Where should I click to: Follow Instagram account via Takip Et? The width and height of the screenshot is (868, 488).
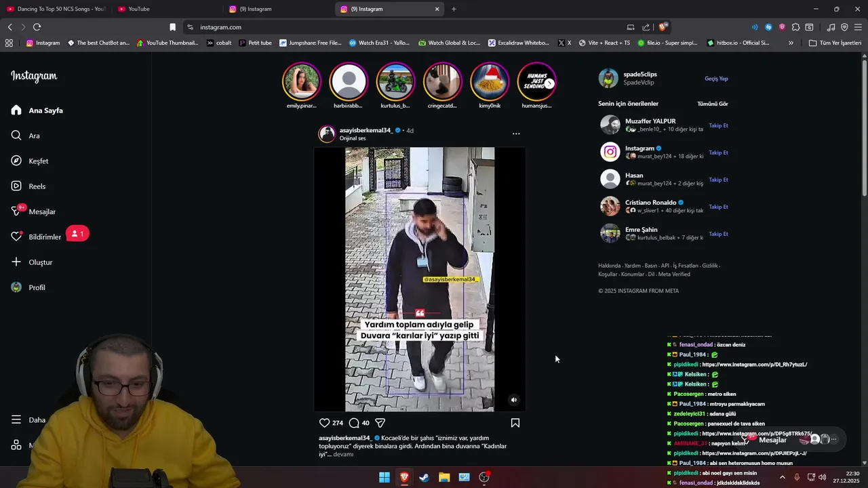click(718, 152)
